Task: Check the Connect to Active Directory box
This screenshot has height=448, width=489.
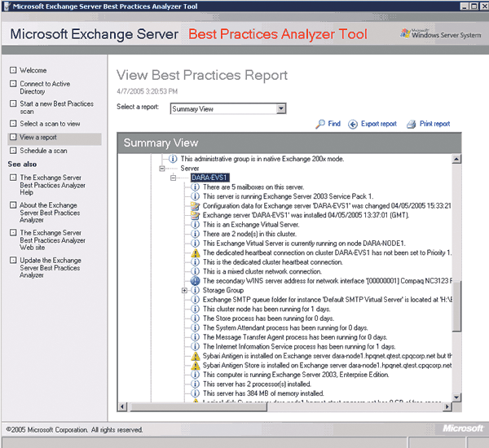Action: (13, 84)
